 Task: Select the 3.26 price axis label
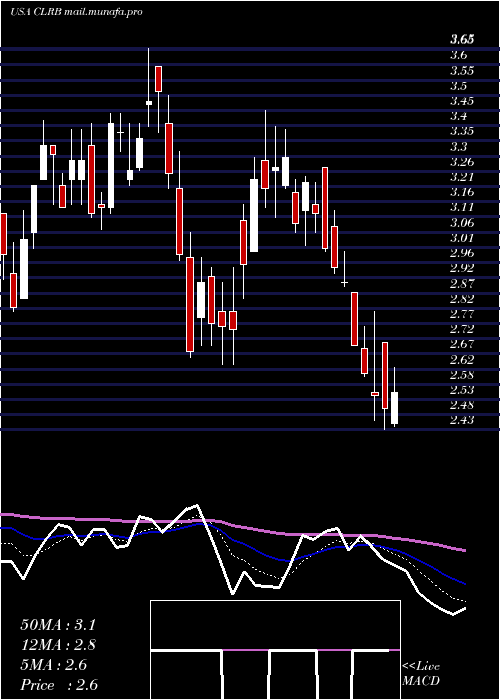click(x=462, y=162)
